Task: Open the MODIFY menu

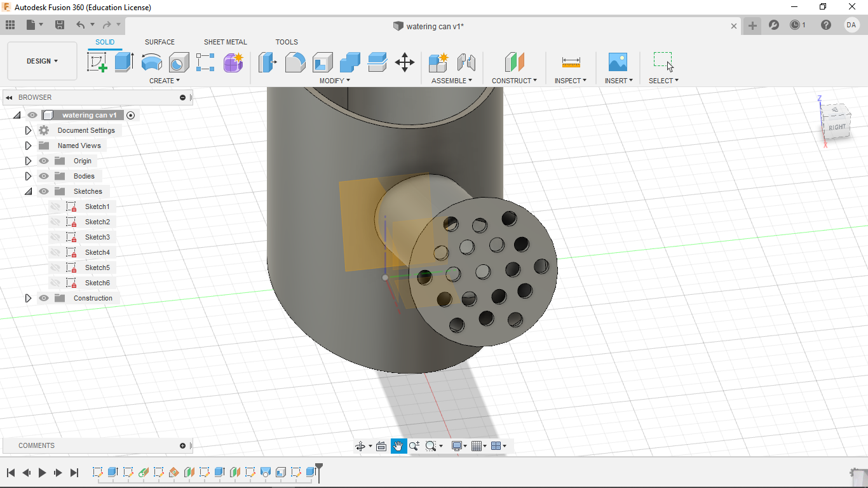Action: [x=335, y=81]
